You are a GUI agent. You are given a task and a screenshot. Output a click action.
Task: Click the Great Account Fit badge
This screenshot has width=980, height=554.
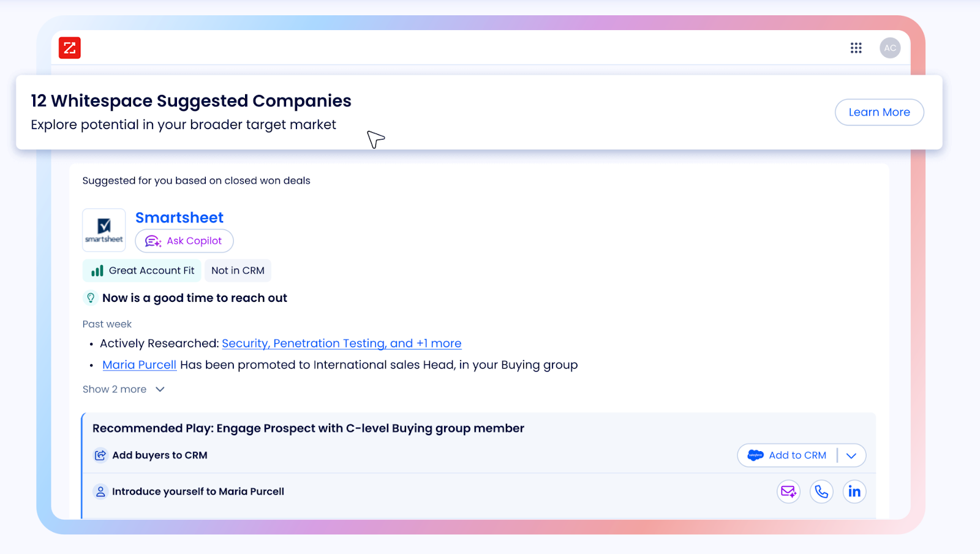pos(142,271)
